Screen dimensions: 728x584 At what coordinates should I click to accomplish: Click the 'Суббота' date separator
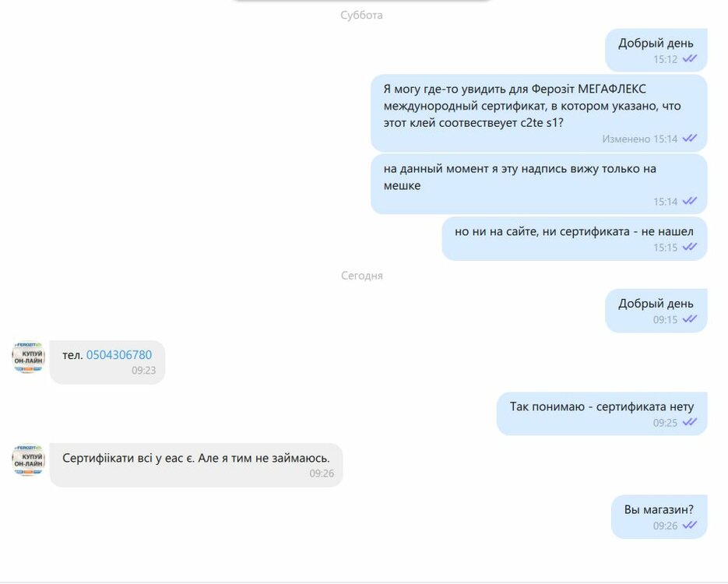(x=361, y=16)
